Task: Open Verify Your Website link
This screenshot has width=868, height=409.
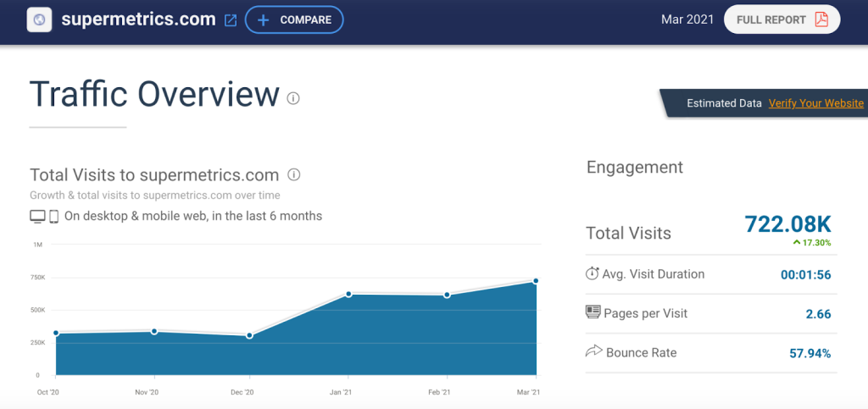Action: [x=816, y=102]
